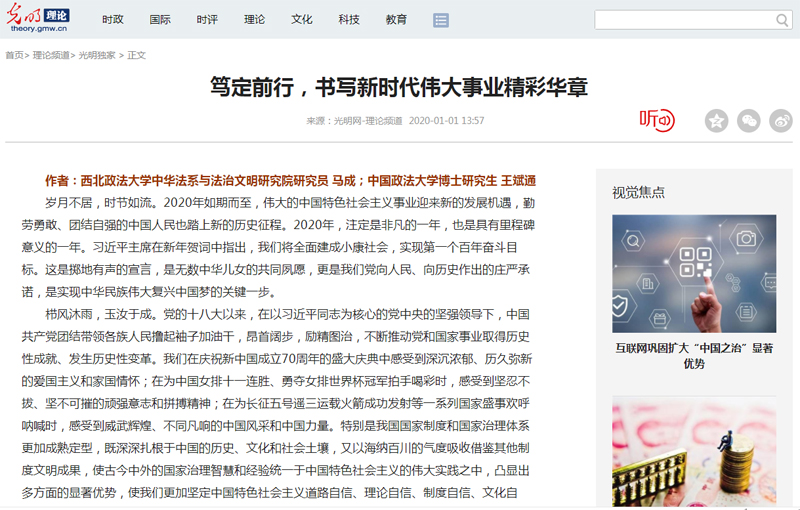The height and width of the screenshot is (510, 800).
Task: Go to 理论频道 breadcrumb link
Action: (51, 55)
